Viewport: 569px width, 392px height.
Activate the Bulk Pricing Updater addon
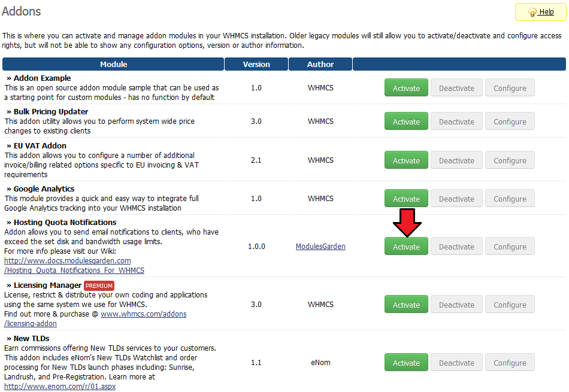406,121
